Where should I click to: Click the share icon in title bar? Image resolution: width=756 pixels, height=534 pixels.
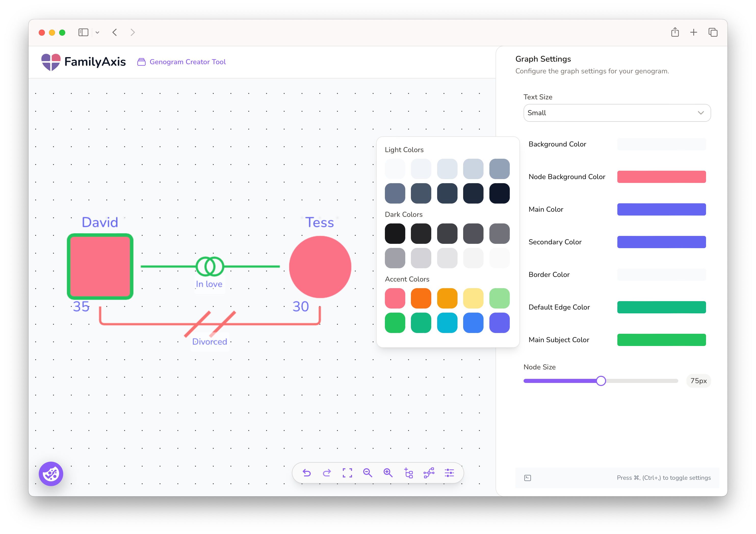[675, 32]
